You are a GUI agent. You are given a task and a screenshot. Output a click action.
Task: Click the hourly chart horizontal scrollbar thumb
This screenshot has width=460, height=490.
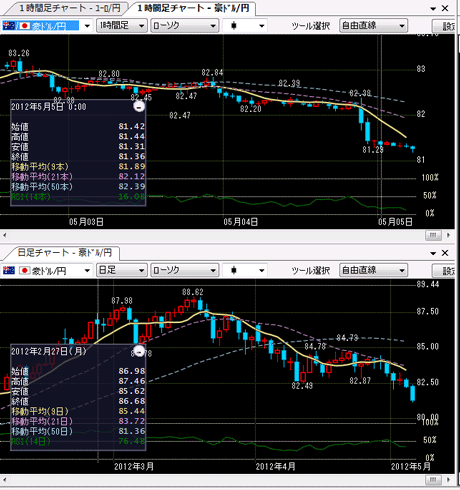(433, 235)
